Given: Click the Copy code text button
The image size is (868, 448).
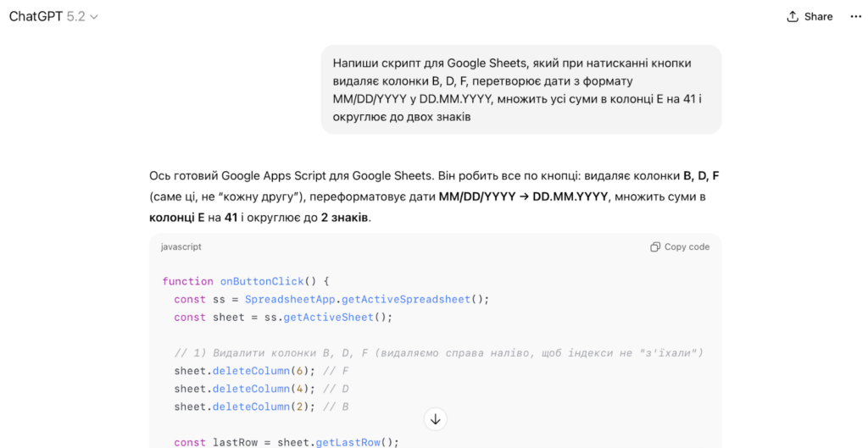Looking at the screenshot, I should (x=687, y=247).
